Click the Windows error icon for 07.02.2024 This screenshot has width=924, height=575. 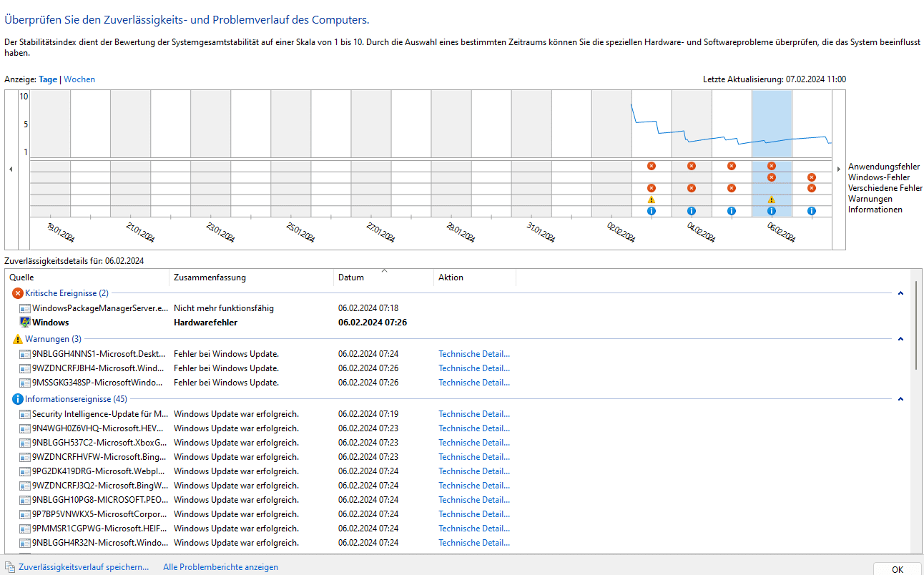click(812, 177)
